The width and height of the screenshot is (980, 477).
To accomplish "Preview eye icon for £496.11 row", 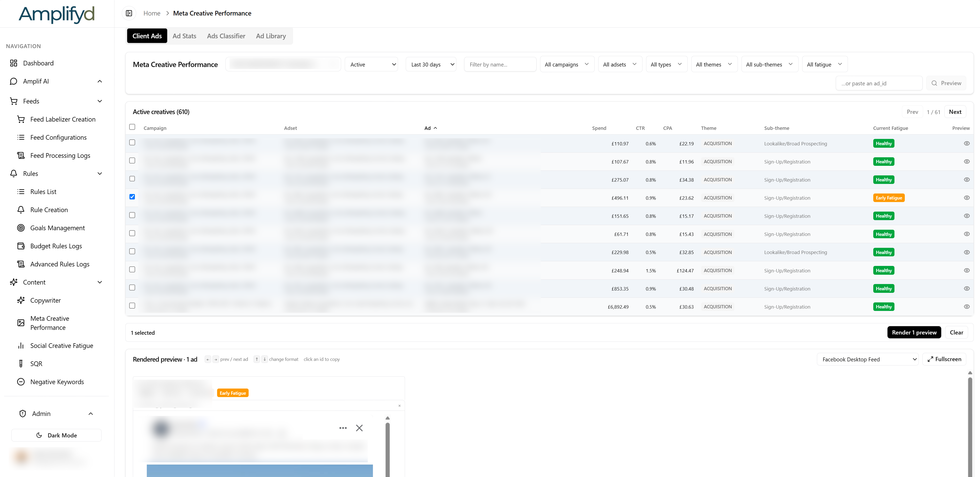I will click(967, 198).
